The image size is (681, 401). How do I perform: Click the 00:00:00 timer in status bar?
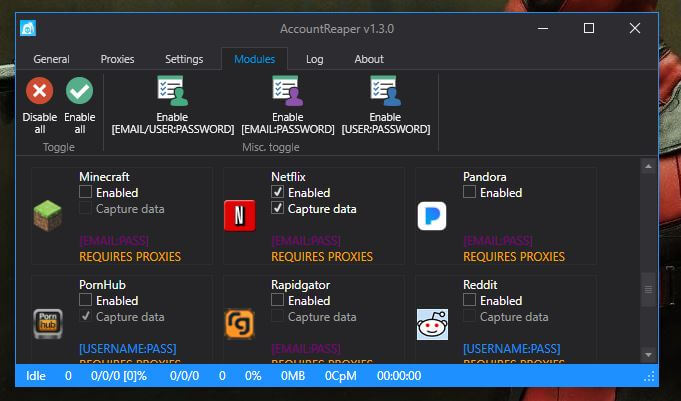pyautogui.click(x=399, y=376)
